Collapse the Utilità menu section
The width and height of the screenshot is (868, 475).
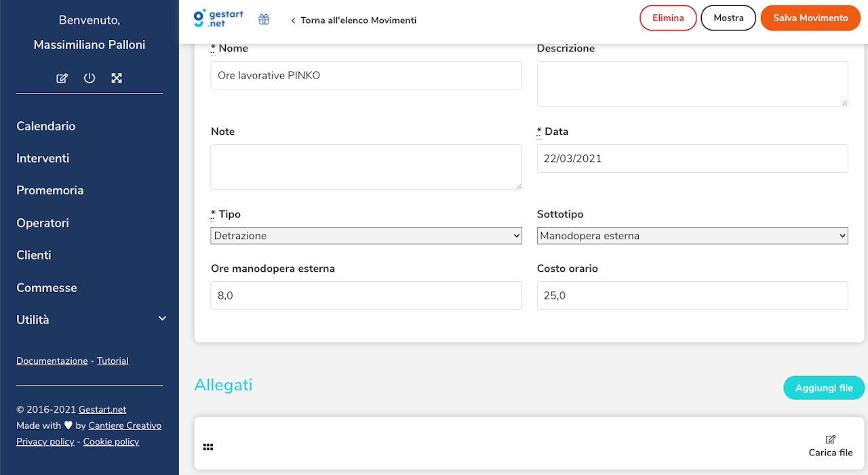[161, 318]
